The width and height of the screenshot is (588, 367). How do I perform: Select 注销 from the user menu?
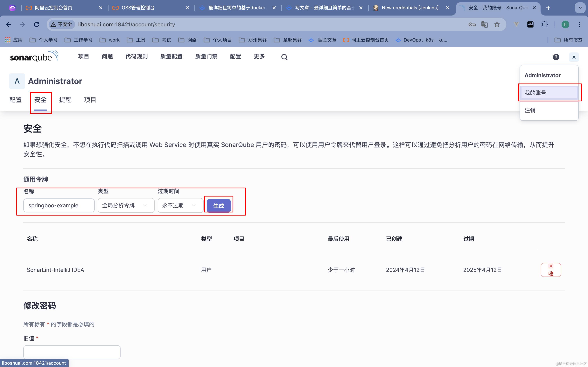point(530,110)
